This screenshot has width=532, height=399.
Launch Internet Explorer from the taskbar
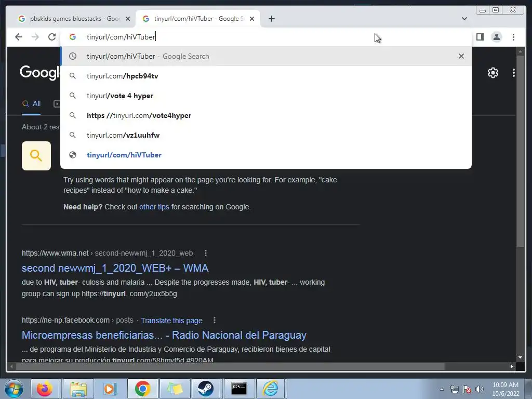coord(270,389)
